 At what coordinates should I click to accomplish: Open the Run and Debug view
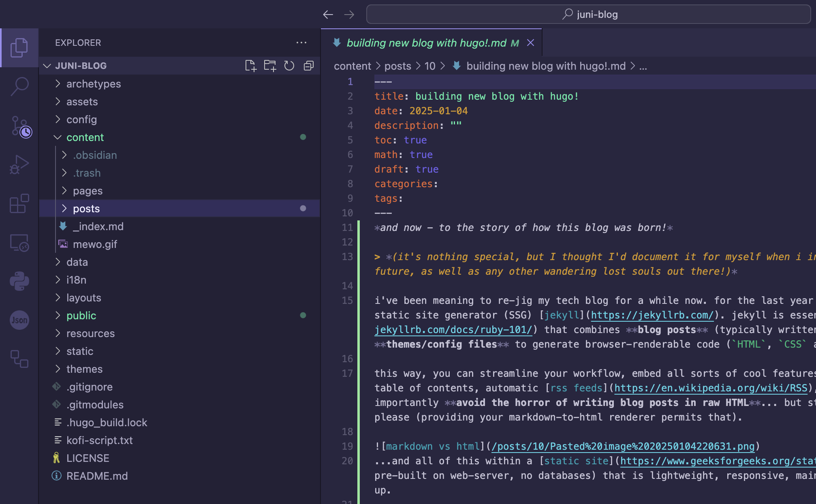(19, 164)
